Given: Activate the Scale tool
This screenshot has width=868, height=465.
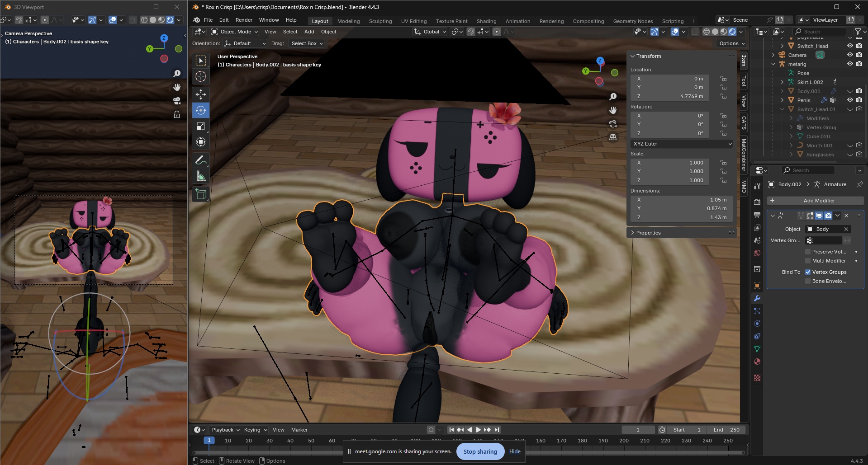Looking at the screenshot, I should pos(201,127).
